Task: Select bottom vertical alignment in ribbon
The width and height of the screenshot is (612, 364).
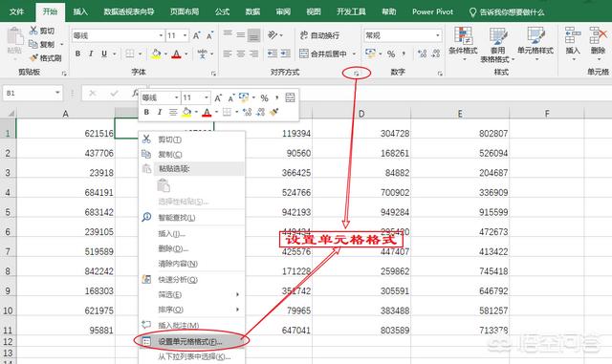Action: pos(253,35)
